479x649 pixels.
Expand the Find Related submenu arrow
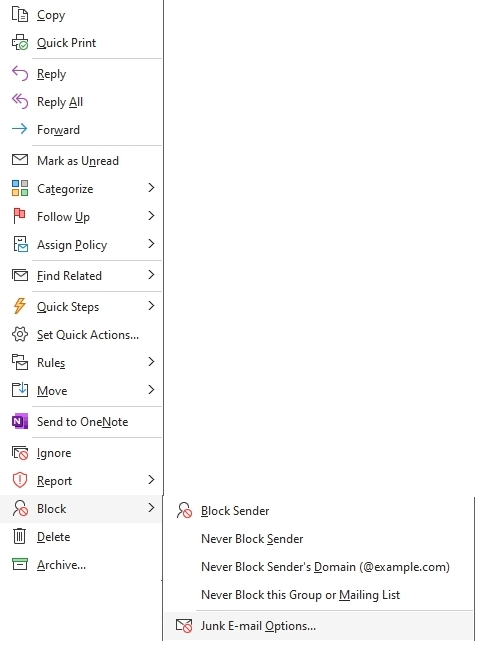[151, 275]
